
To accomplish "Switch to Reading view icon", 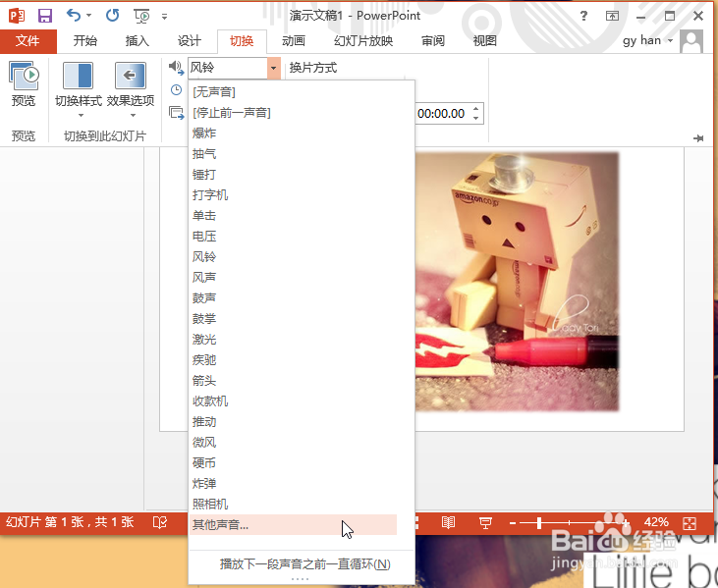I will 448,522.
